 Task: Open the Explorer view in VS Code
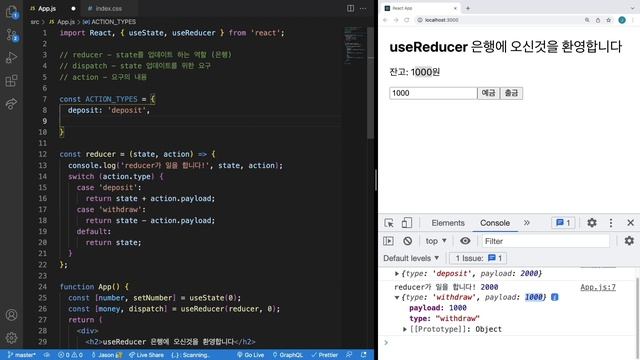click(x=11, y=12)
